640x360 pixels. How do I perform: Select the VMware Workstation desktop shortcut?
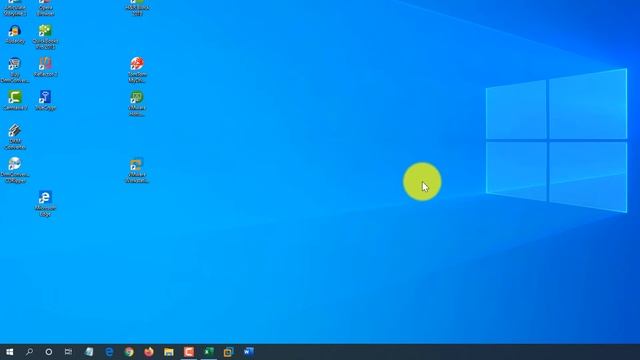(137, 170)
